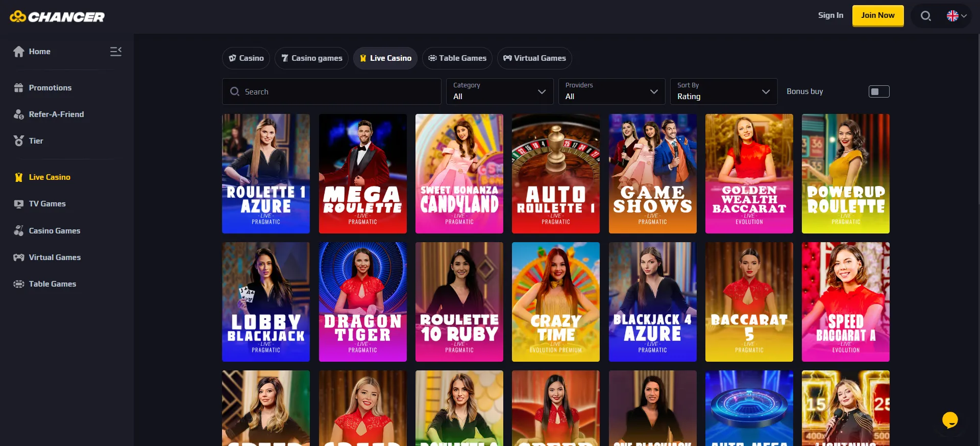The height and width of the screenshot is (446, 980).
Task: Open the Speed Baccarat A game
Action: pos(846,302)
